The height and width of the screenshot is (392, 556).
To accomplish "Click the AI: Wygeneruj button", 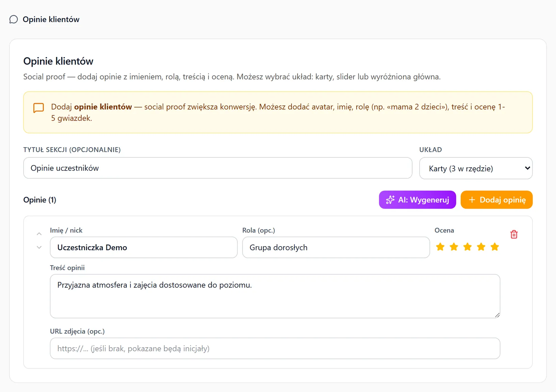I will click(x=417, y=200).
